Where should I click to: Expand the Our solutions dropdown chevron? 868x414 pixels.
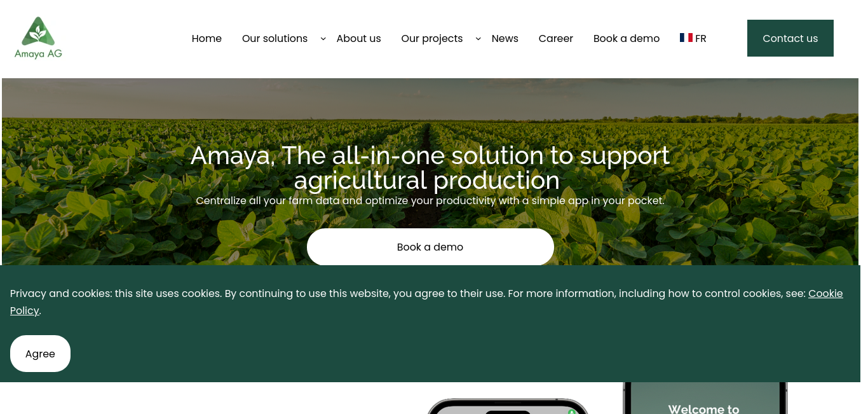(x=323, y=39)
